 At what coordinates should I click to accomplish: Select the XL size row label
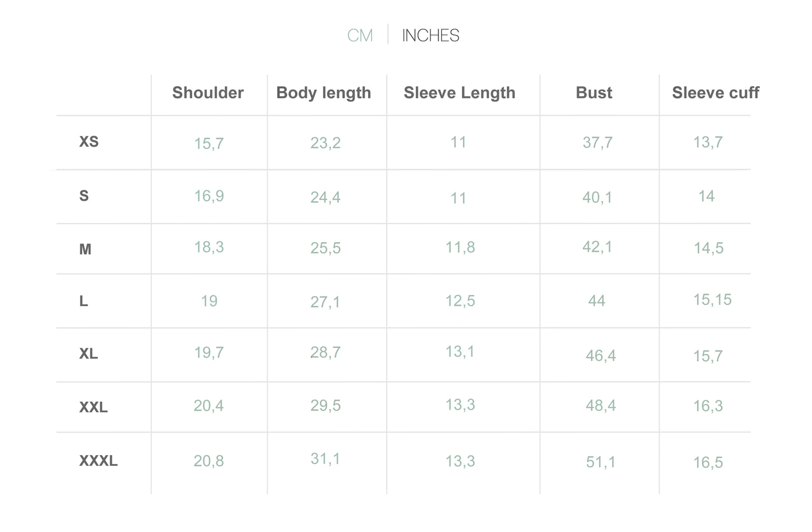pyautogui.click(x=88, y=354)
